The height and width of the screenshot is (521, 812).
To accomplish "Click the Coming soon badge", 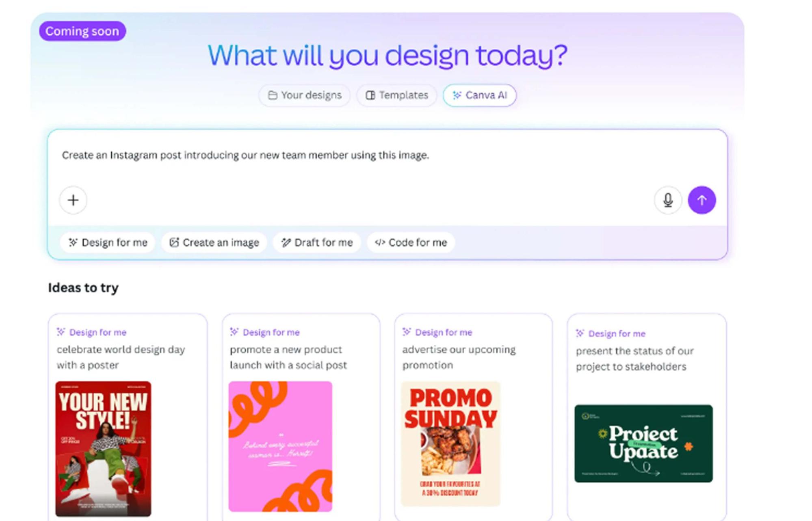I will [82, 31].
